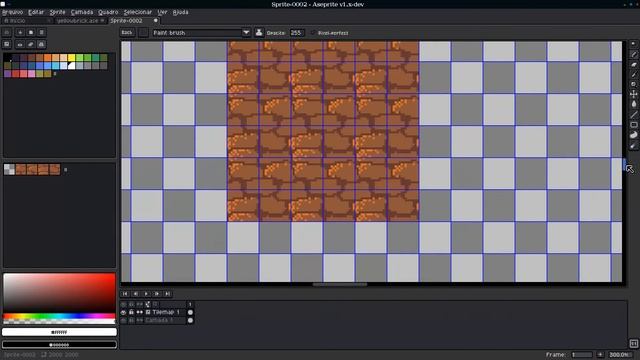Toggle visibility of Camada 1 layer

[124, 320]
